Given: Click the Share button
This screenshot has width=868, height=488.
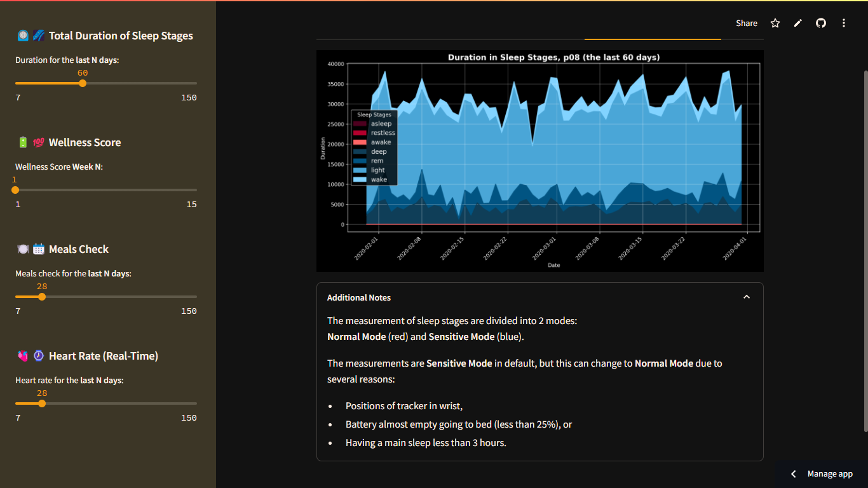Looking at the screenshot, I should [747, 23].
